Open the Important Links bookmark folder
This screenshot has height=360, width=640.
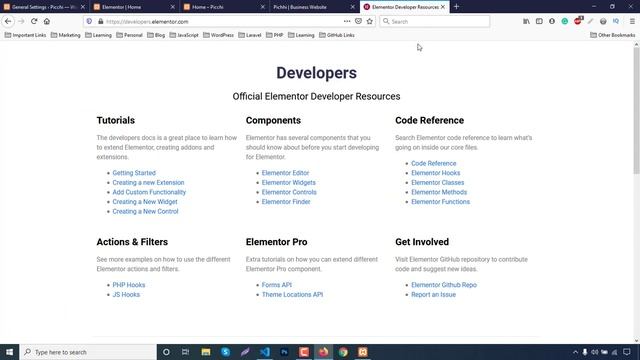pyautogui.click(x=25, y=35)
